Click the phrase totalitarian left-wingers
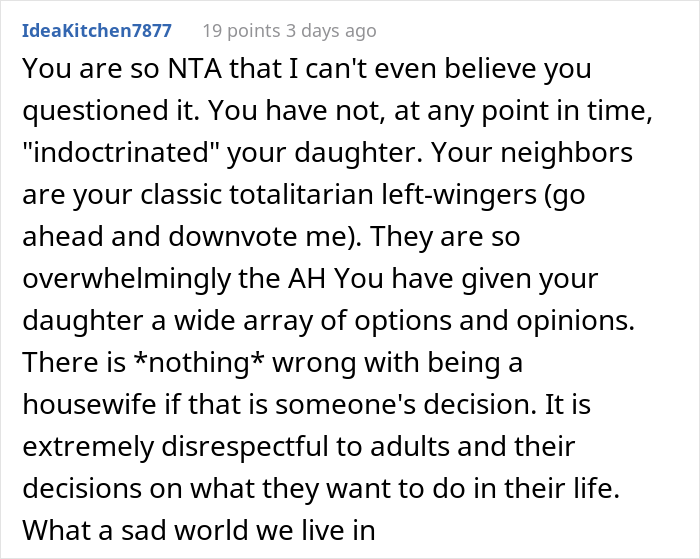700x559 pixels. point(383,195)
